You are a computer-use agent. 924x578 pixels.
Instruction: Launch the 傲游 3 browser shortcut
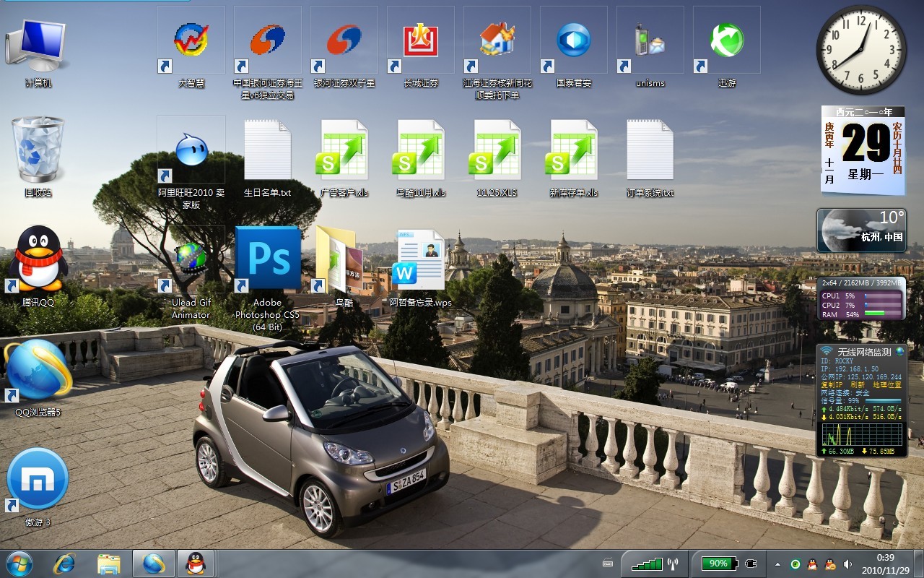pos(38,480)
